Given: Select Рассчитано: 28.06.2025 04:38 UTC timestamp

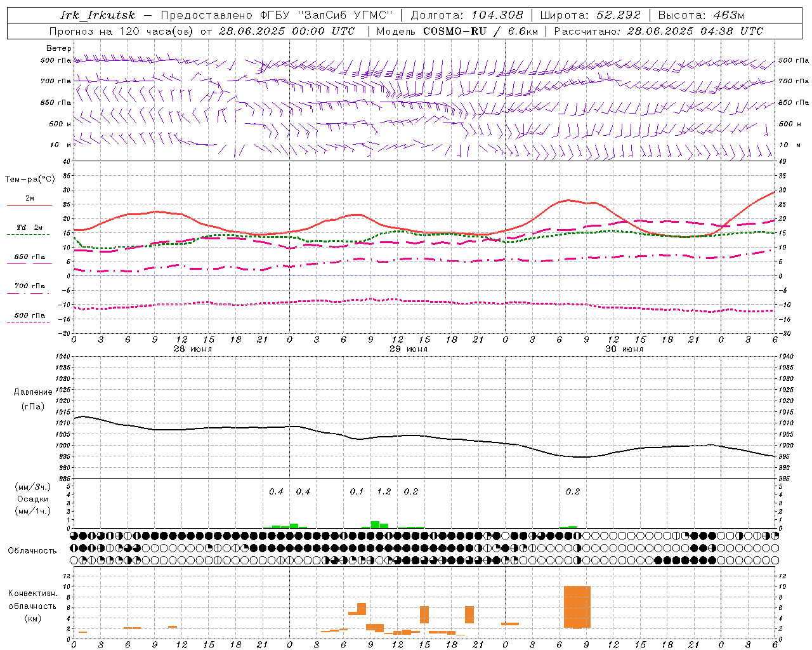Looking at the screenshot, I should [x=658, y=31].
